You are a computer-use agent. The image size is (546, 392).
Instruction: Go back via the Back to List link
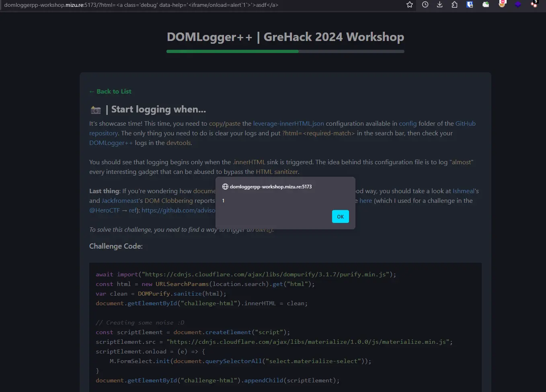tap(110, 92)
